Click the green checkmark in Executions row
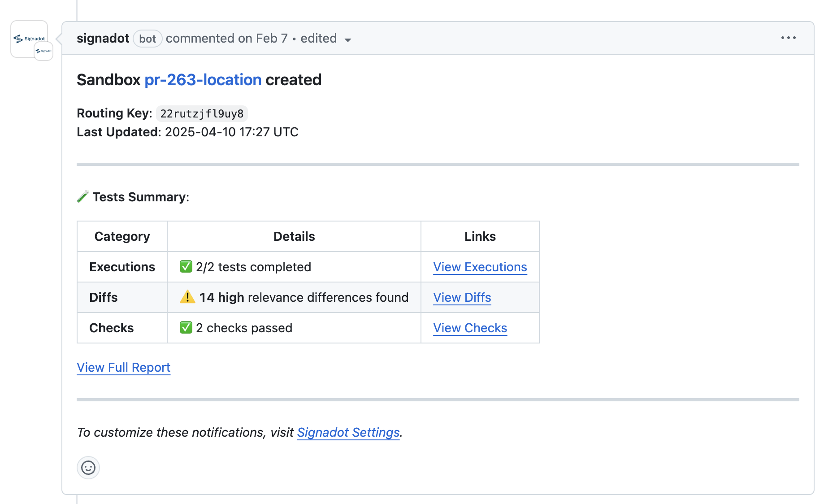824x504 pixels. coord(186,267)
